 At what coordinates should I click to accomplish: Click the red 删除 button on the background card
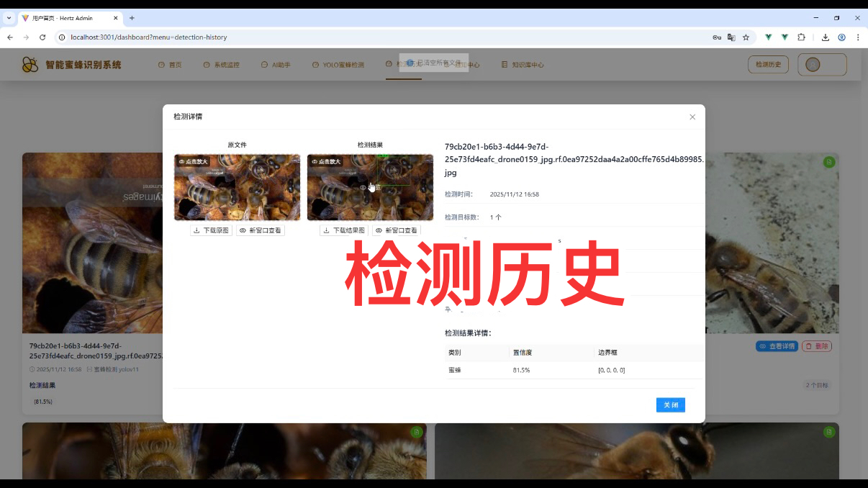point(817,346)
